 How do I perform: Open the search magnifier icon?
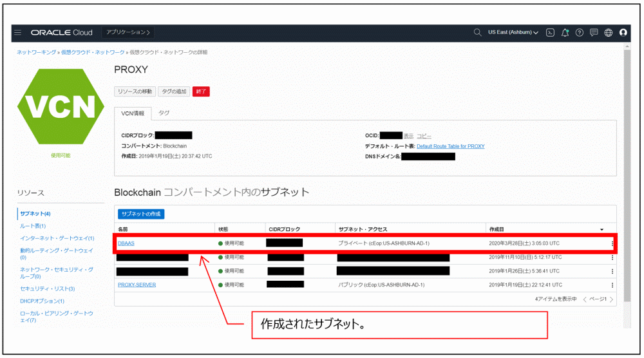click(x=477, y=32)
